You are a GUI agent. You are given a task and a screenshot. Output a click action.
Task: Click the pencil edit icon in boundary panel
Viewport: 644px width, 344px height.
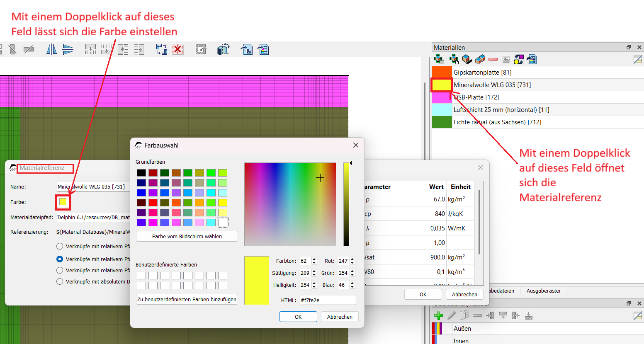point(452,316)
